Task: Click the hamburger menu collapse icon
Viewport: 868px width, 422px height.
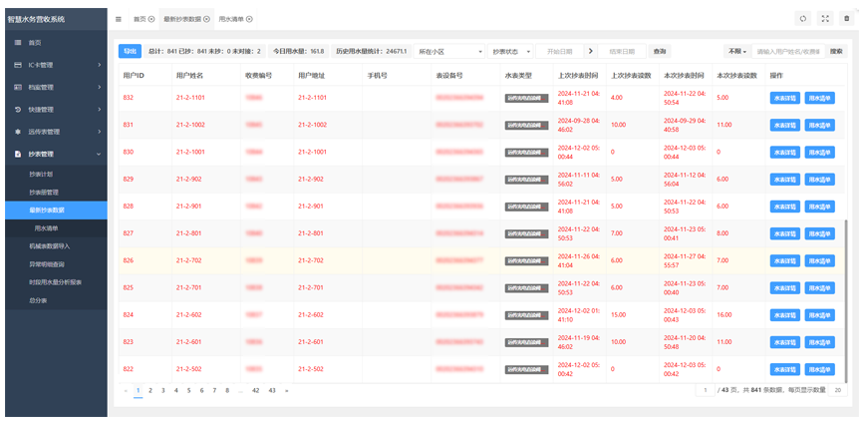Action: tap(119, 19)
